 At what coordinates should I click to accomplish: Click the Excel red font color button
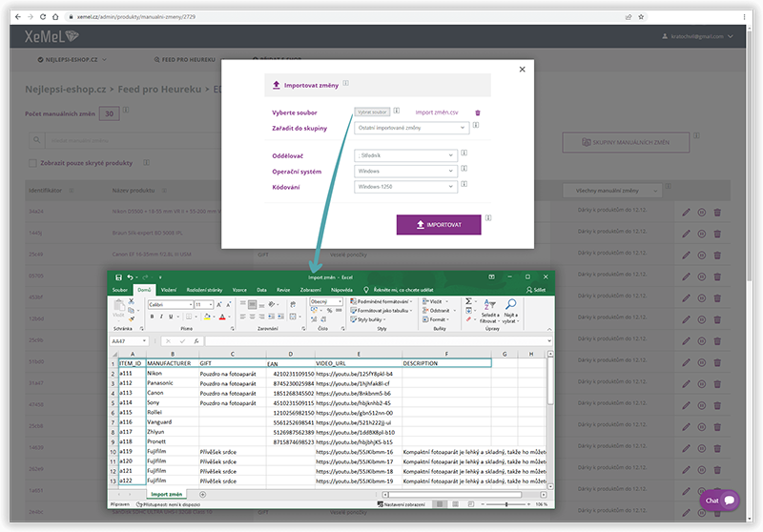tap(222, 317)
